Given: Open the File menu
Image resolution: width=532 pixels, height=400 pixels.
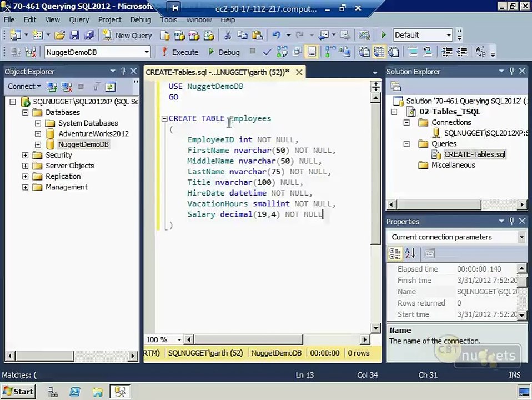Looking at the screenshot, I should pyautogui.click(x=9, y=19).
